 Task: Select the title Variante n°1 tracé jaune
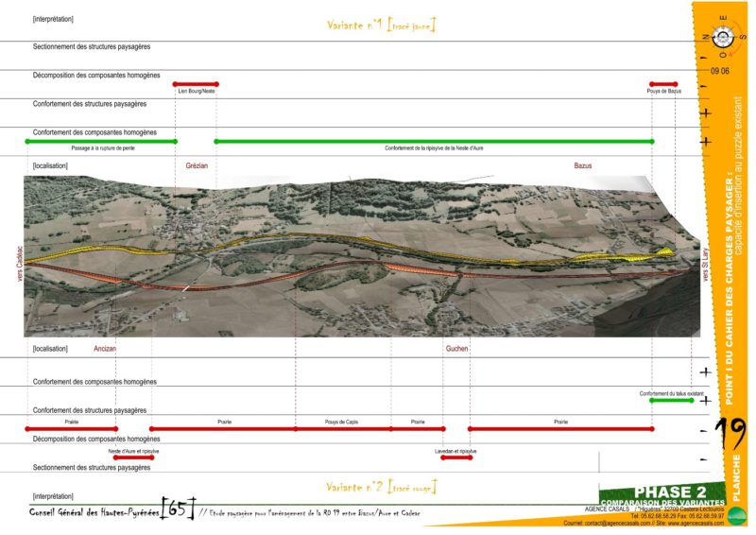381,26
